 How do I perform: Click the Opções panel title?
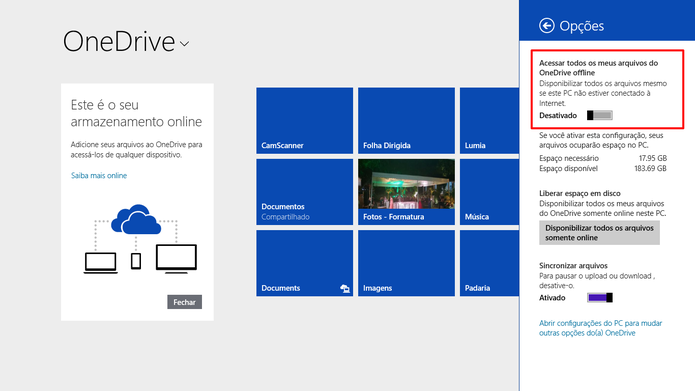582,26
